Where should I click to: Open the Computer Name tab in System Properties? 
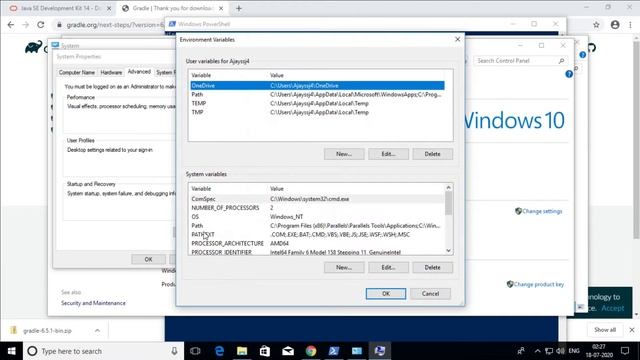coord(77,72)
